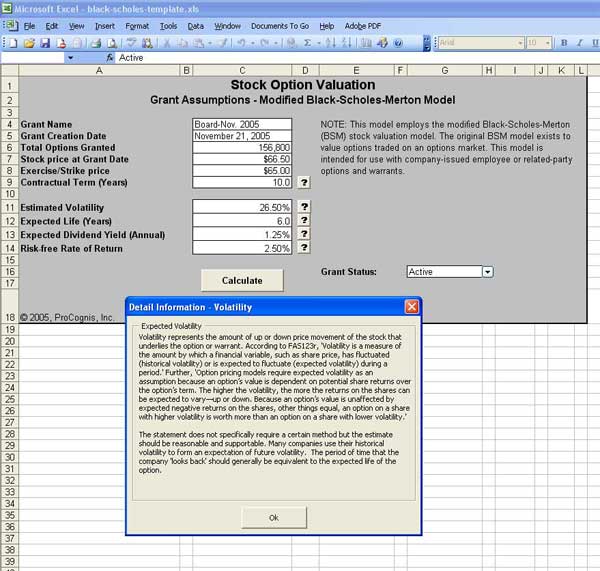
Task: Toggle the Drawing toolbar icon
Action: (x=382, y=43)
